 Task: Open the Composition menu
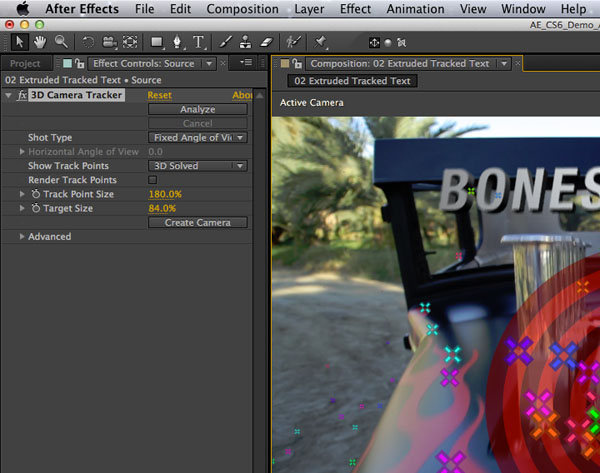[243, 9]
